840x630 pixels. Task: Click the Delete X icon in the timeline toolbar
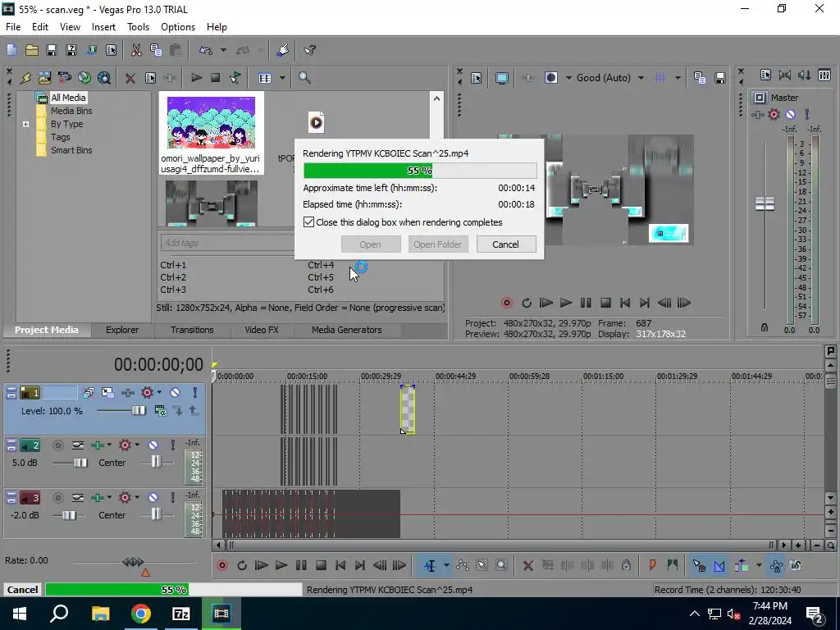tap(527, 565)
